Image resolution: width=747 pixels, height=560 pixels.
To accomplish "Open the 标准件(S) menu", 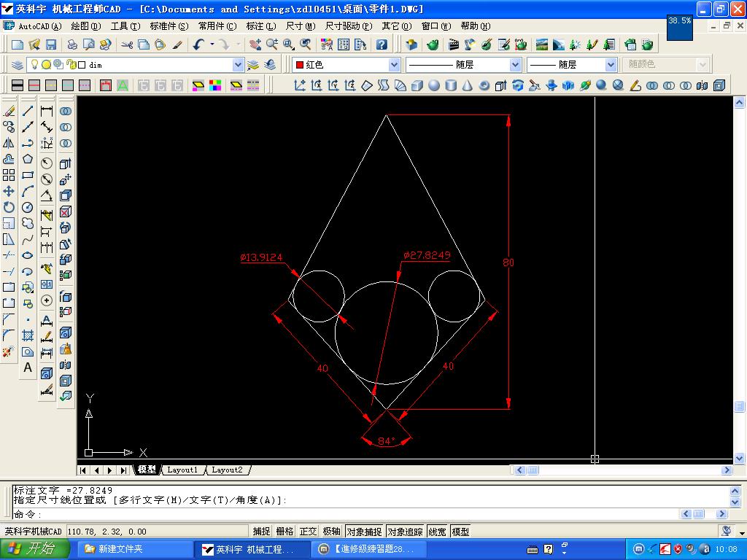I will click(x=169, y=26).
